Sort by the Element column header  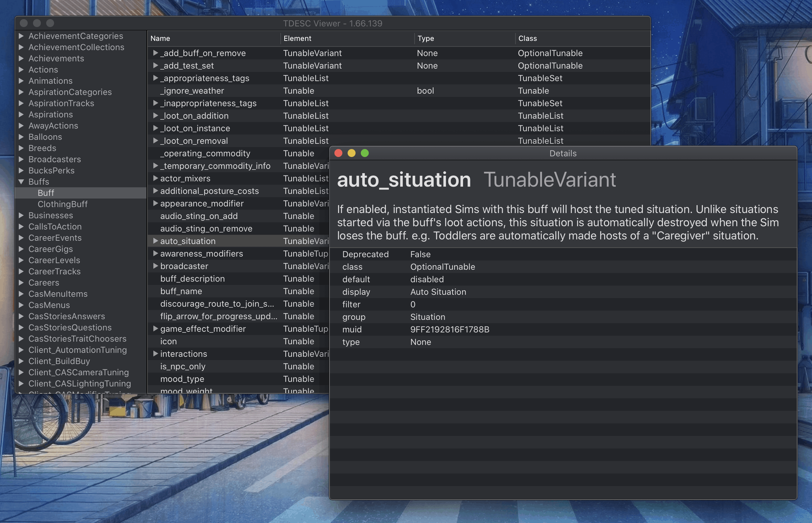point(297,38)
